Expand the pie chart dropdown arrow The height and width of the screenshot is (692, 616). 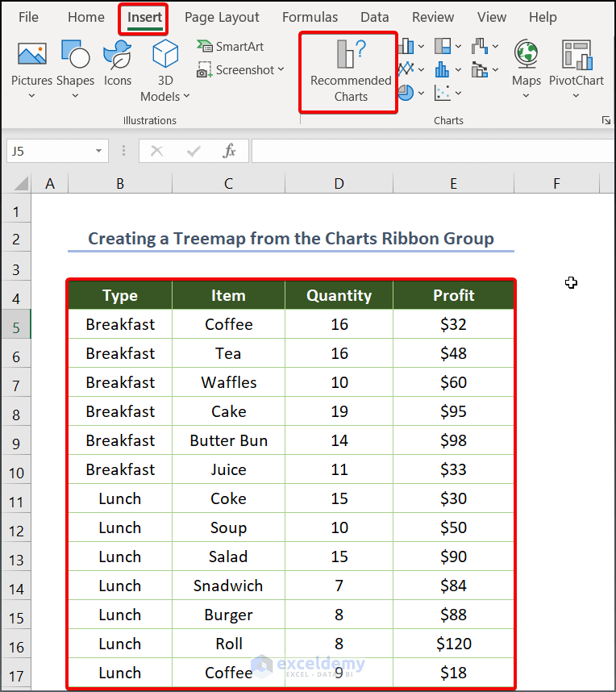tap(422, 93)
